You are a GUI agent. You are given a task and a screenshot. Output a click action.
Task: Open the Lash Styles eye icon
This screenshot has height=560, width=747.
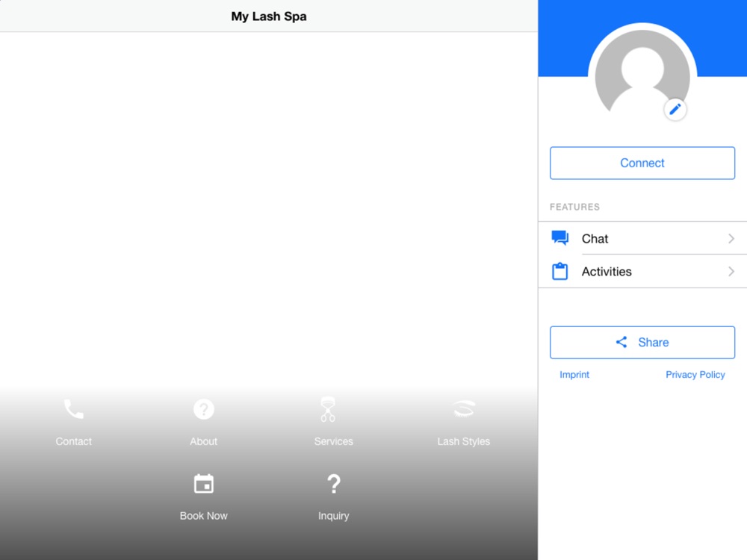point(464,408)
